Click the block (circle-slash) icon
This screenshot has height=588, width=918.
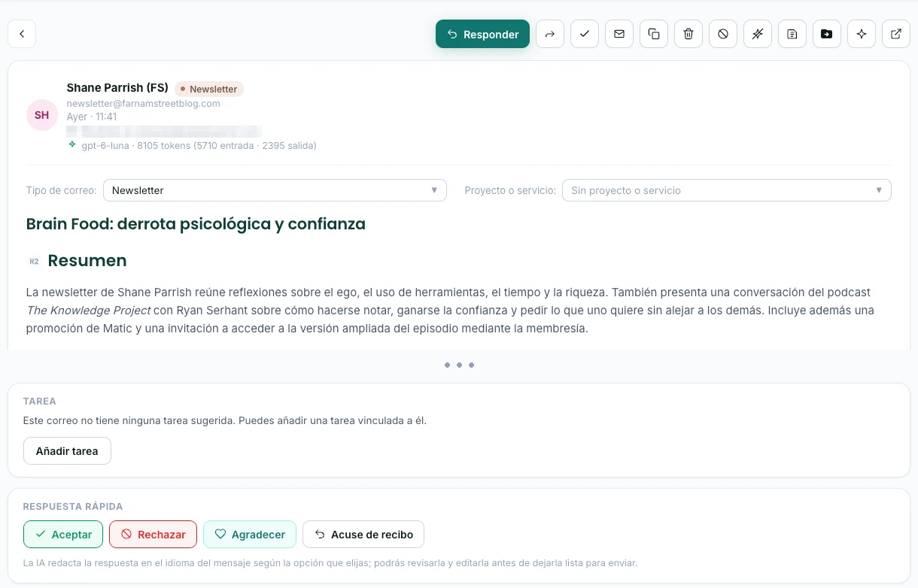click(x=723, y=34)
